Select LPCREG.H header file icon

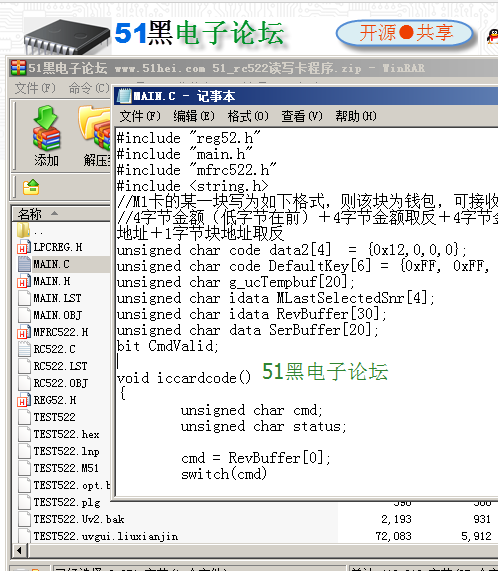[24, 247]
